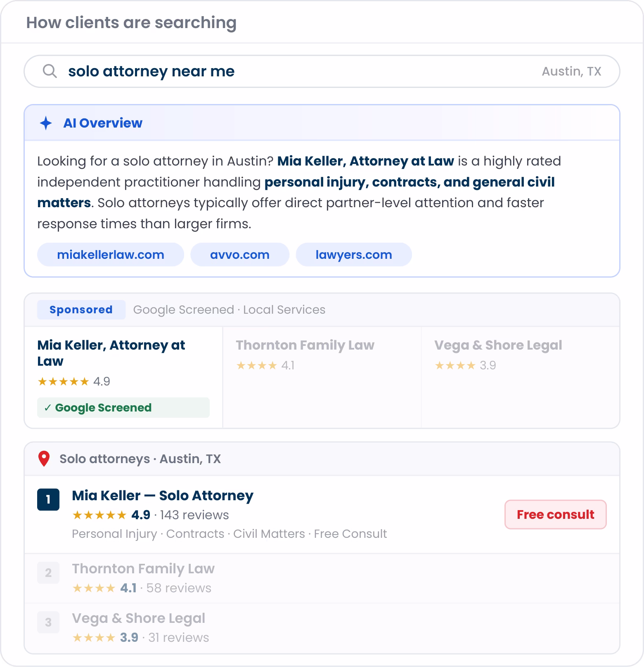
Task: Click the Sponsored label
Action: tap(81, 310)
